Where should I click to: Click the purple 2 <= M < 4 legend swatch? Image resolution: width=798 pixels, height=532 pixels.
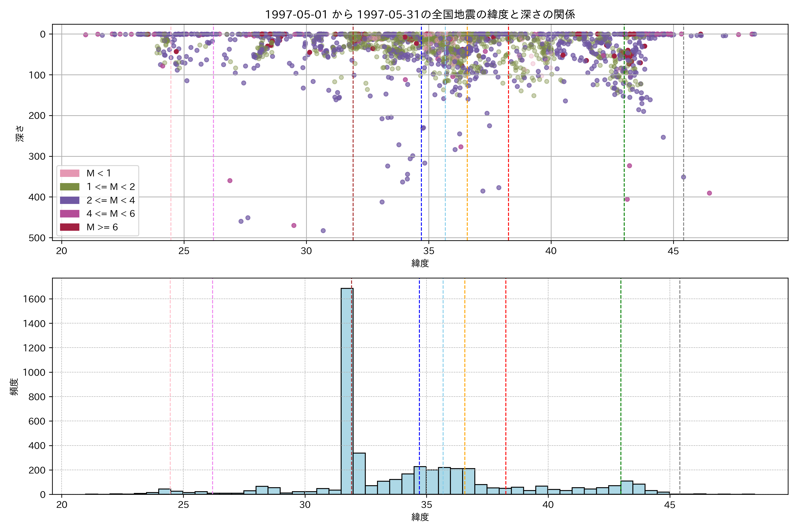point(70,201)
